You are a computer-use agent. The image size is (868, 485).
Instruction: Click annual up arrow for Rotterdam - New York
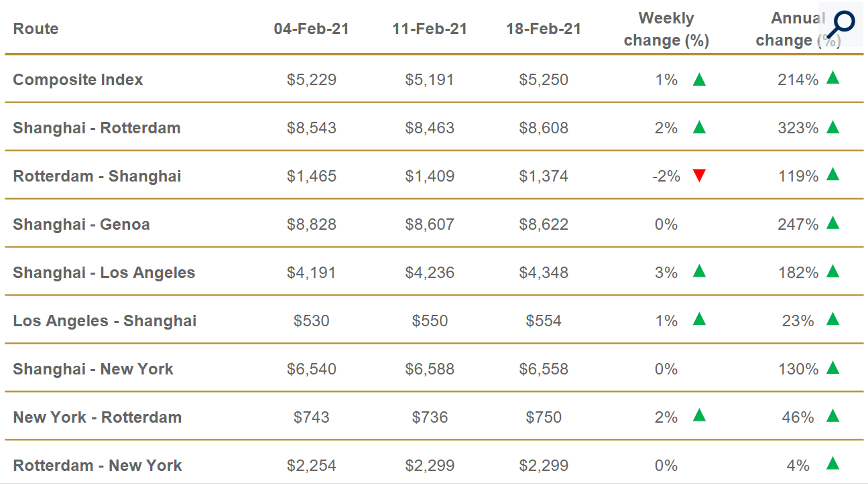click(x=832, y=464)
